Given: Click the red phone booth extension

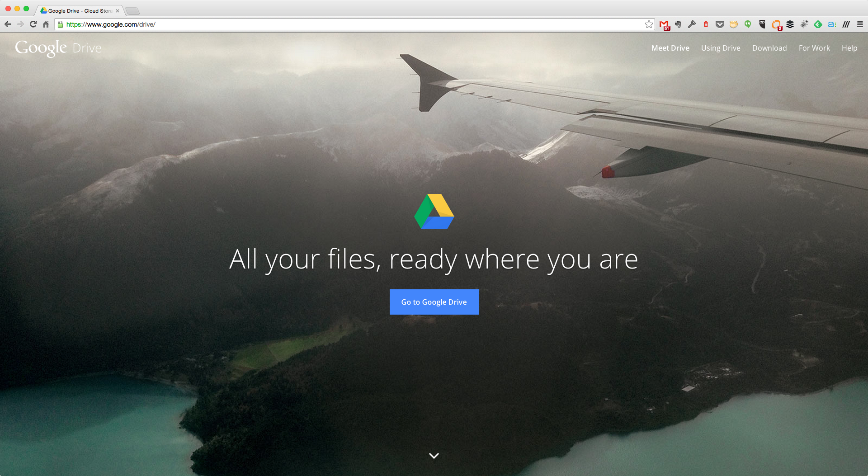Looking at the screenshot, I should 706,24.
